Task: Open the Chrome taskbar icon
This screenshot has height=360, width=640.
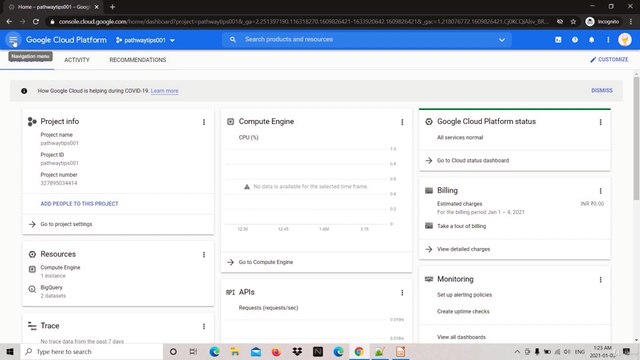Action: pos(359,351)
